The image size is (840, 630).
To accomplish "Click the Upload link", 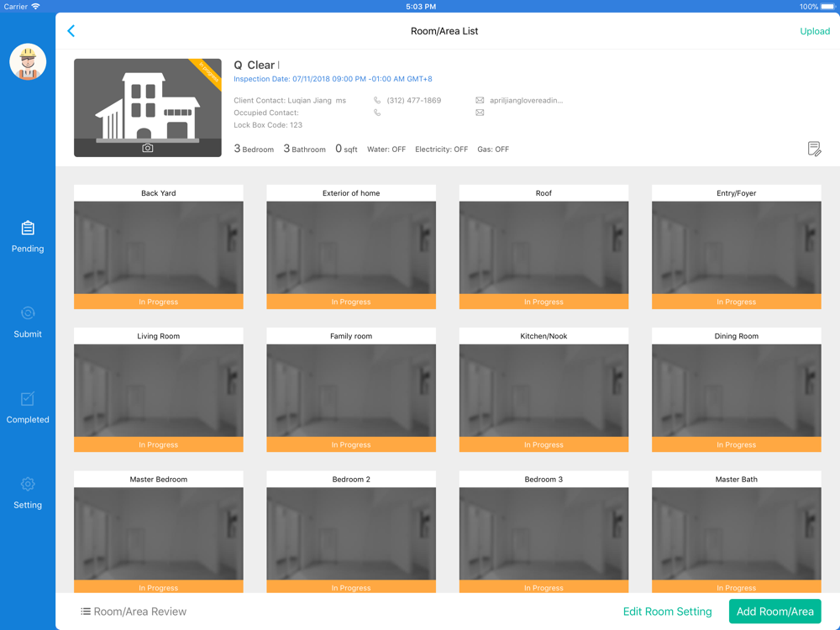I will (x=814, y=31).
